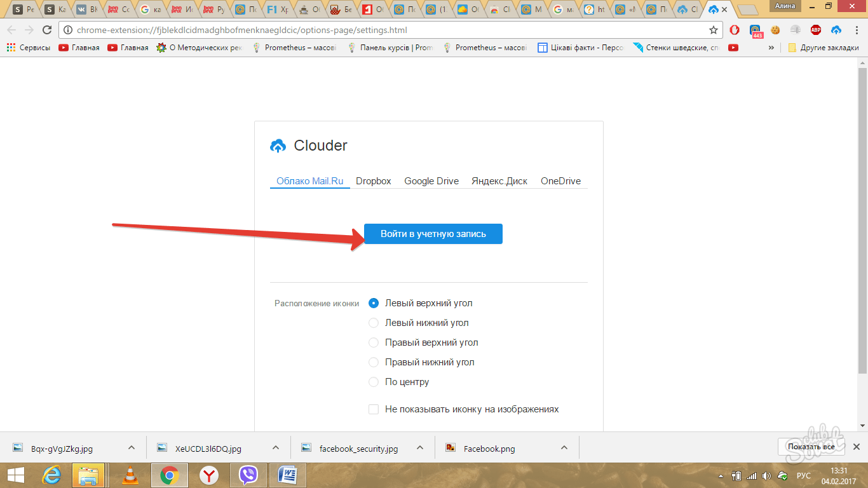Image resolution: width=868 pixels, height=488 pixels.
Task: Switch to the VK browser tab
Action: [86, 10]
